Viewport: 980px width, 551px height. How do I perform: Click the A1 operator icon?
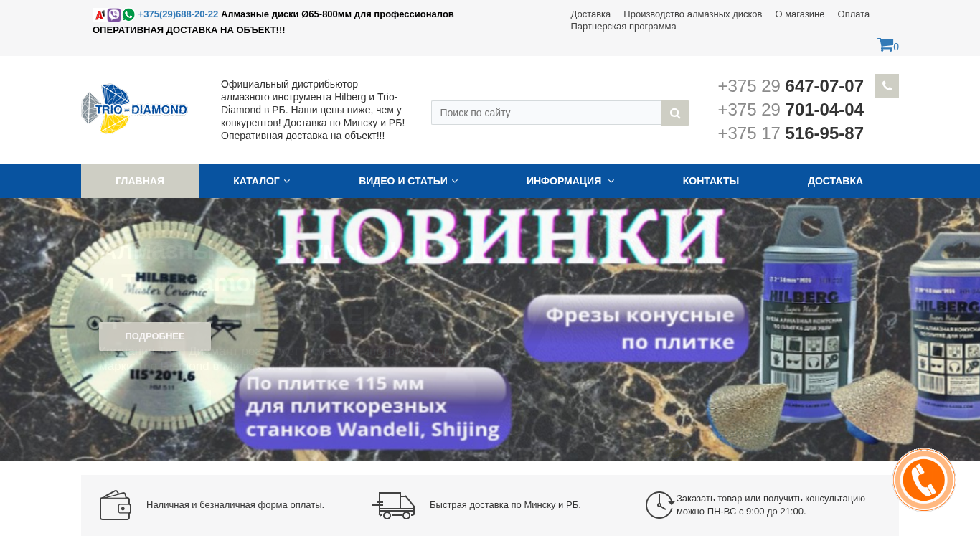click(100, 14)
